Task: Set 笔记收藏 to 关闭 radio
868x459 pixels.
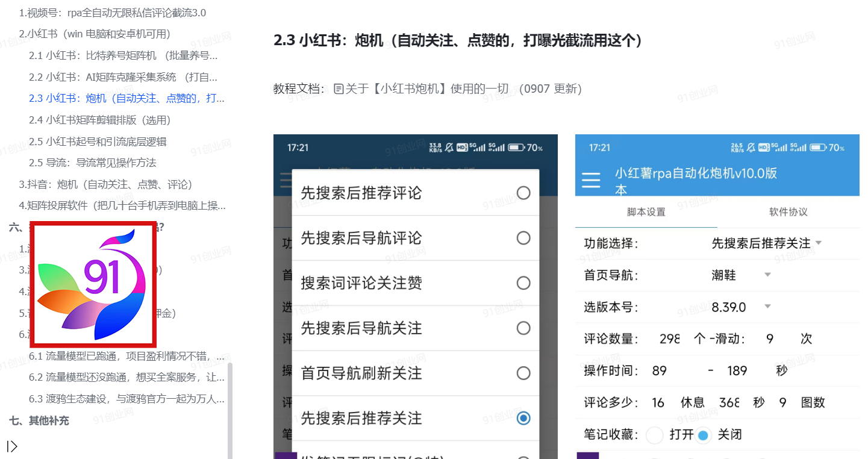Action: (x=703, y=435)
